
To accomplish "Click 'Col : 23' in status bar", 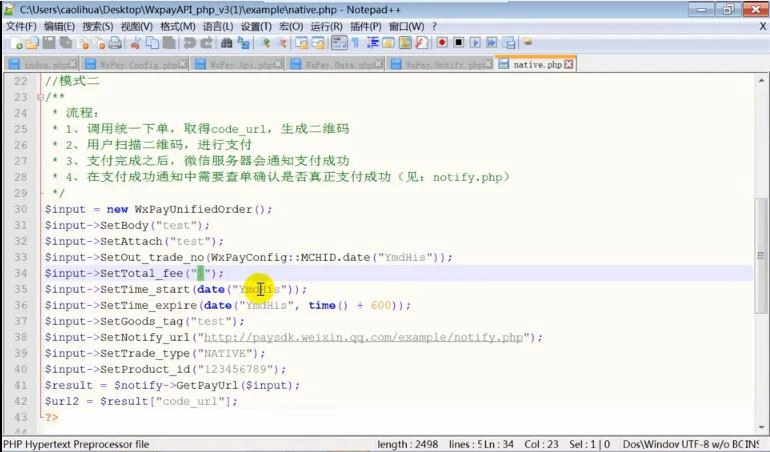I will [x=541, y=444].
